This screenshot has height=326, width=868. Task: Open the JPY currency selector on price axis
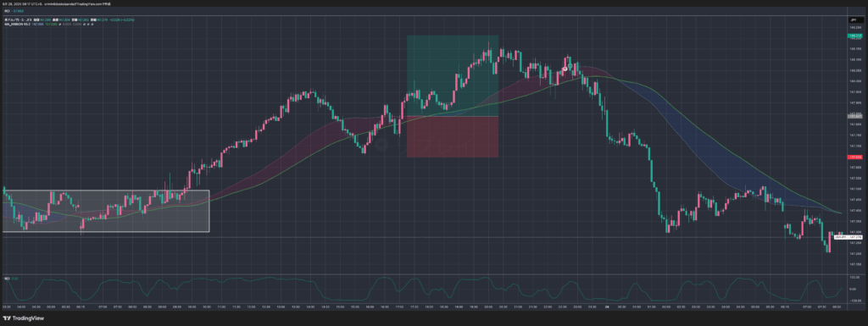[856, 19]
